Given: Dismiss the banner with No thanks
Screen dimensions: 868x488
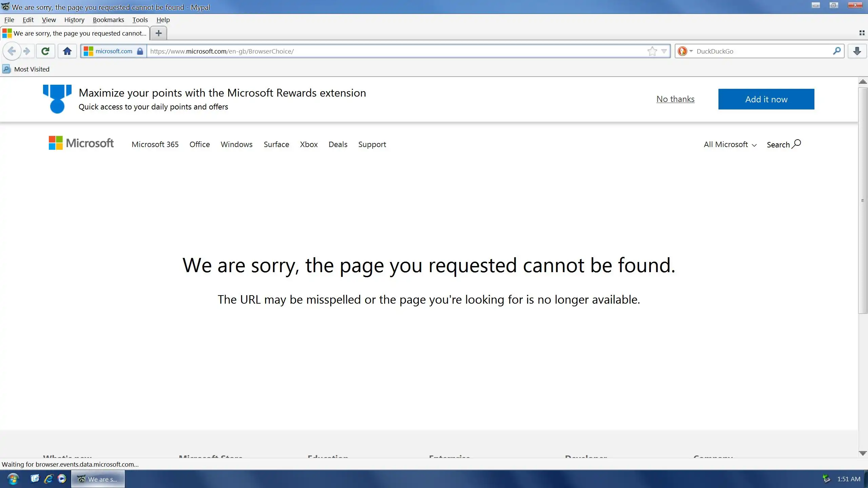Looking at the screenshot, I should tap(675, 99).
